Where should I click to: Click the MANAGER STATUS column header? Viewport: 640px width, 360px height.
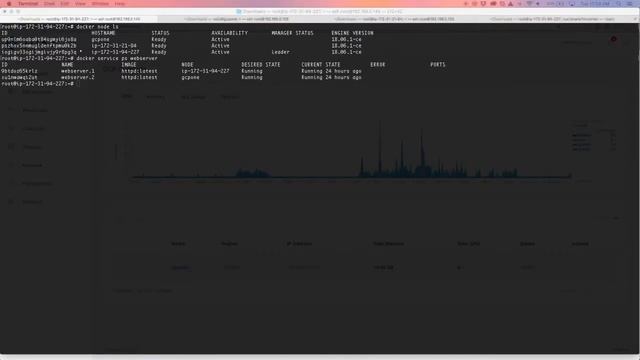[x=293, y=33]
